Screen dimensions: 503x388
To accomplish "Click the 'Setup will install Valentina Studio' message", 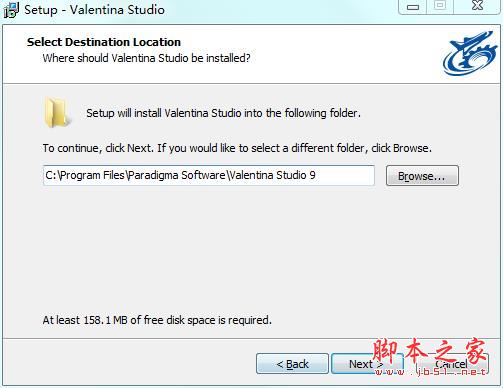I will (x=223, y=113).
